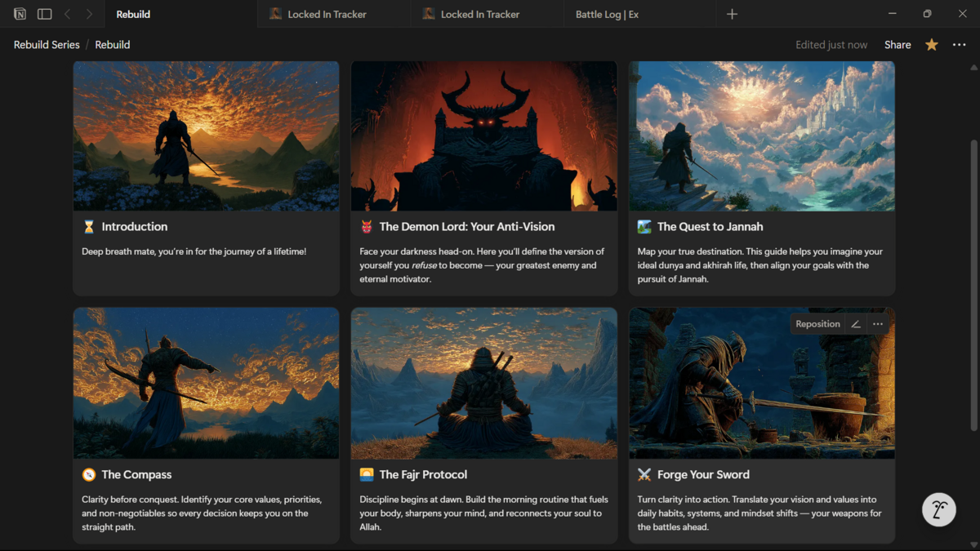This screenshot has width=980, height=551.
Task: Click the Quest to Jannah cloud castle cover
Action: (x=762, y=136)
